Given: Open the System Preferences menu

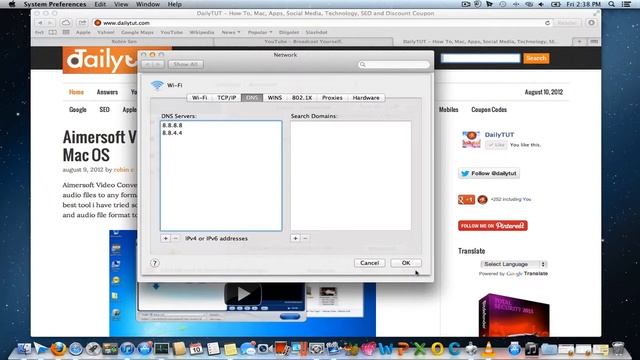Looking at the screenshot, I should coord(55,4).
